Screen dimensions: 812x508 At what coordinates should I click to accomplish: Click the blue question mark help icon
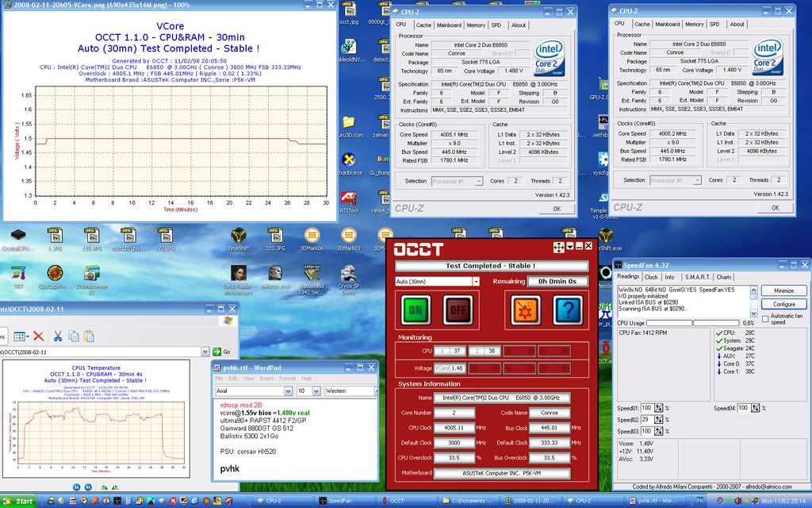tap(567, 310)
